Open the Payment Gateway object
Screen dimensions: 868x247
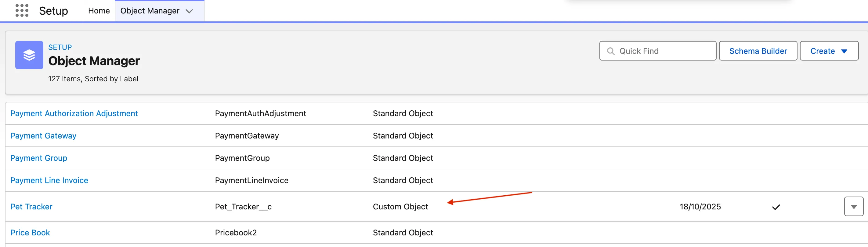click(x=43, y=136)
